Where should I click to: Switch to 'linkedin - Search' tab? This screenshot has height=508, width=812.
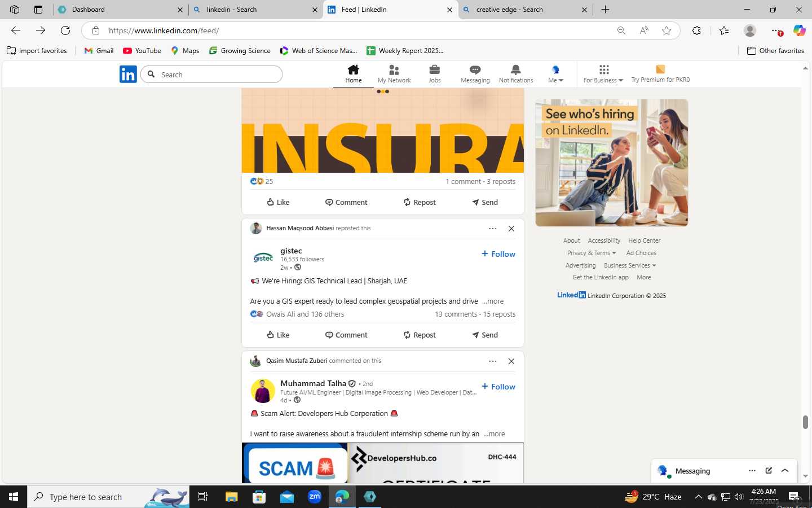pos(255,10)
